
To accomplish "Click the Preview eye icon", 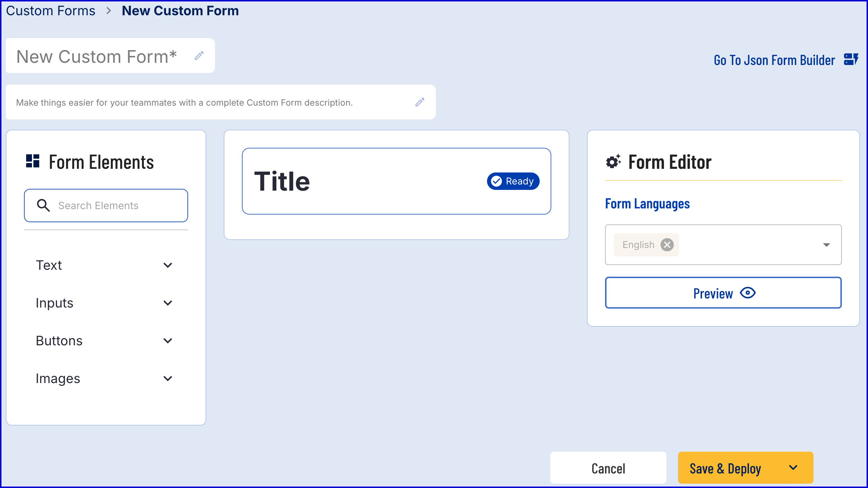I will click(x=748, y=293).
